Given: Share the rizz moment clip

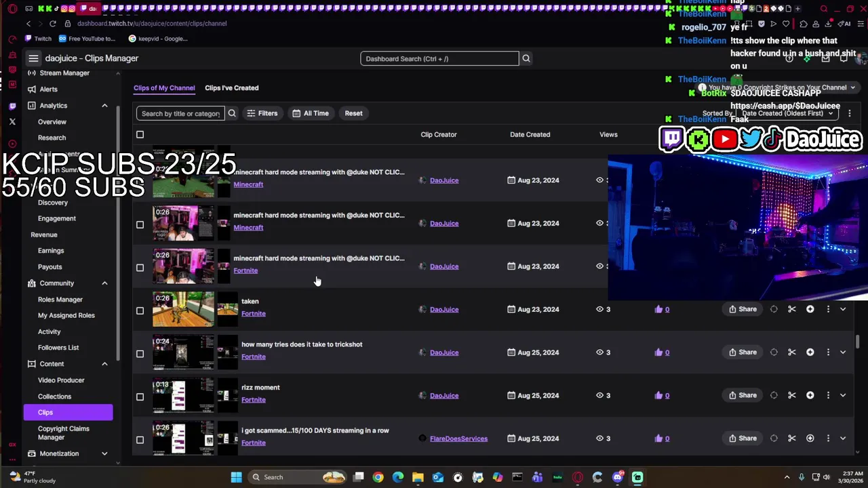Looking at the screenshot, I should 743,395.
